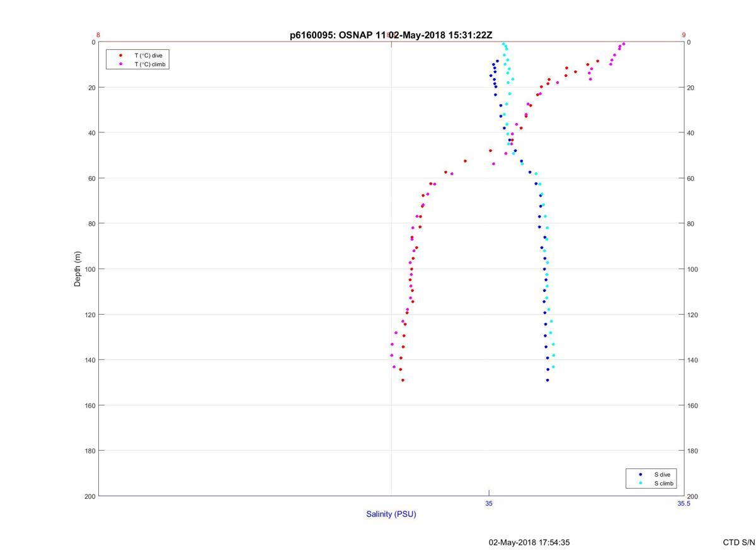Click depth tick 200 on the left axis
756x558 pixels.
[89, 496]
